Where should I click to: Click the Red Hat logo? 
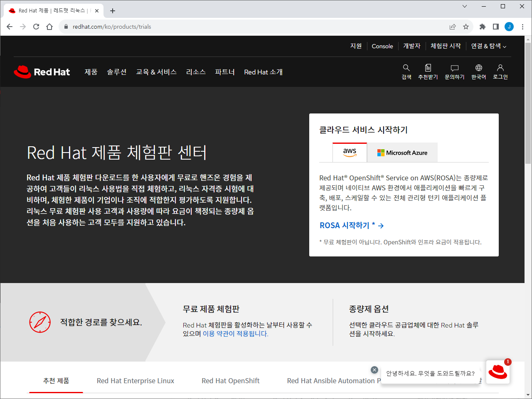[42, 72]
